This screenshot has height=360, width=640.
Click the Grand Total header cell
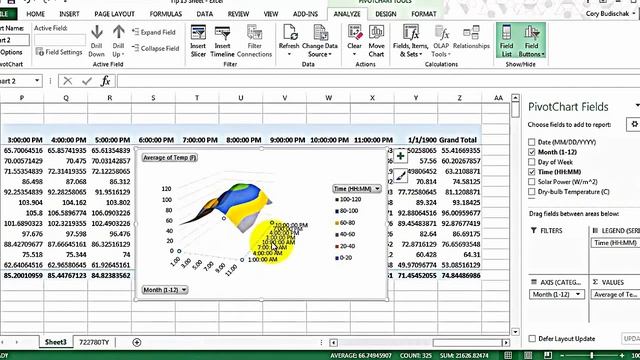point(459,140)
